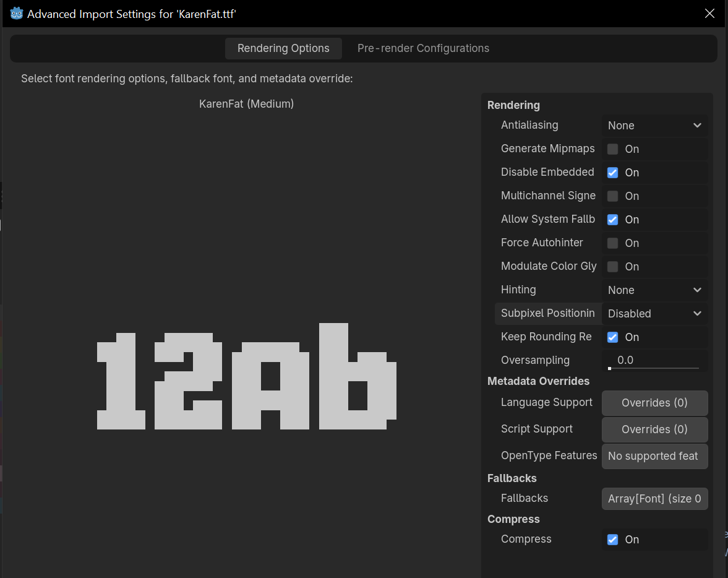The width and height of the screenshot is (728, 578).
Task: Disable the Allow System Fallback checkbox
Action: (612, 219)
